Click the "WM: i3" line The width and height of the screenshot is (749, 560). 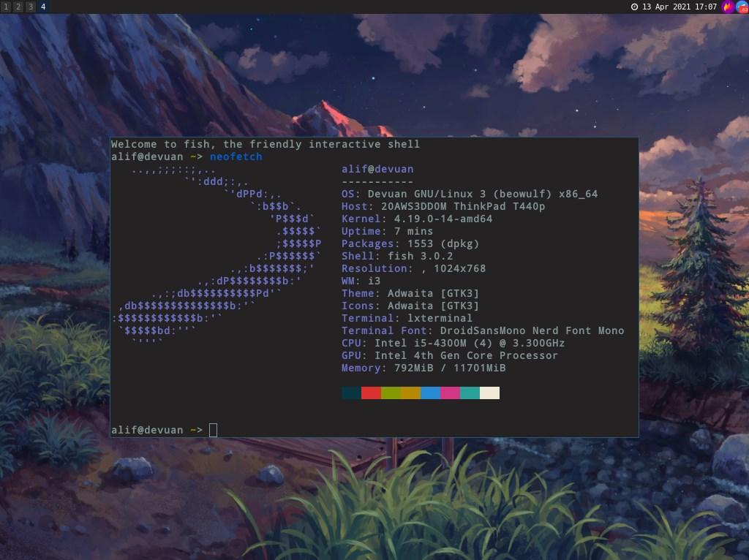361,281
